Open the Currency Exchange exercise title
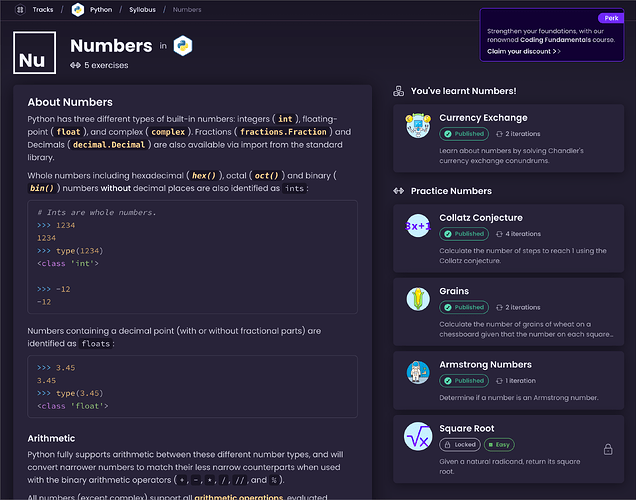This screenshot has width=636, height=500. pos(483,118)
